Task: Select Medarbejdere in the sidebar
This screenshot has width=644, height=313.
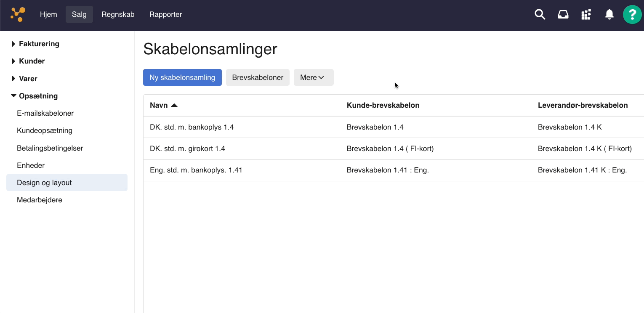Action: click(x=40, y=200)
